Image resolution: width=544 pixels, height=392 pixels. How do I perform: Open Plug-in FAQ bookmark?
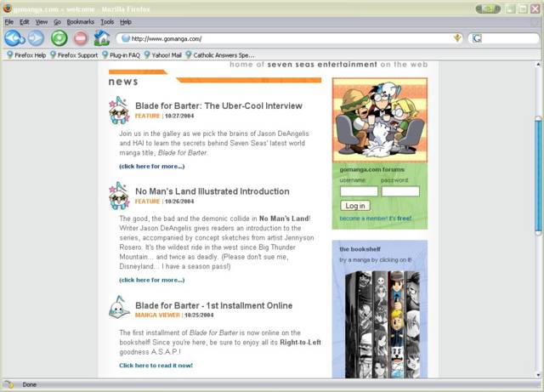click(x=121, y=55)
